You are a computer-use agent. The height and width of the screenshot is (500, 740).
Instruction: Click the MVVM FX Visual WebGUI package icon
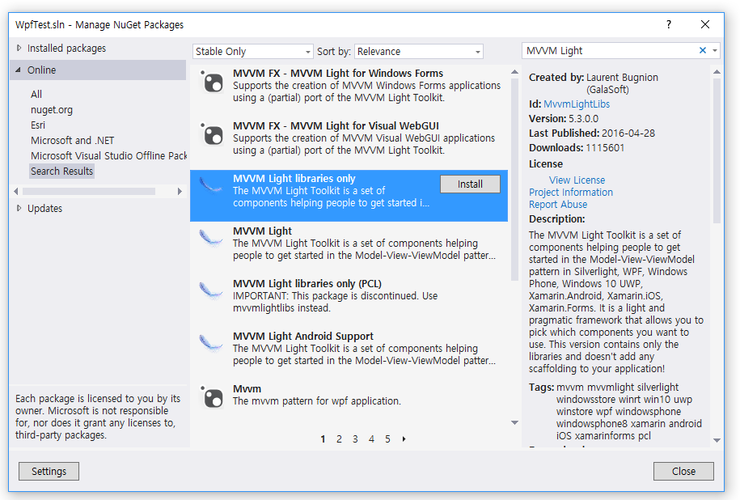[x=212, y=135]
